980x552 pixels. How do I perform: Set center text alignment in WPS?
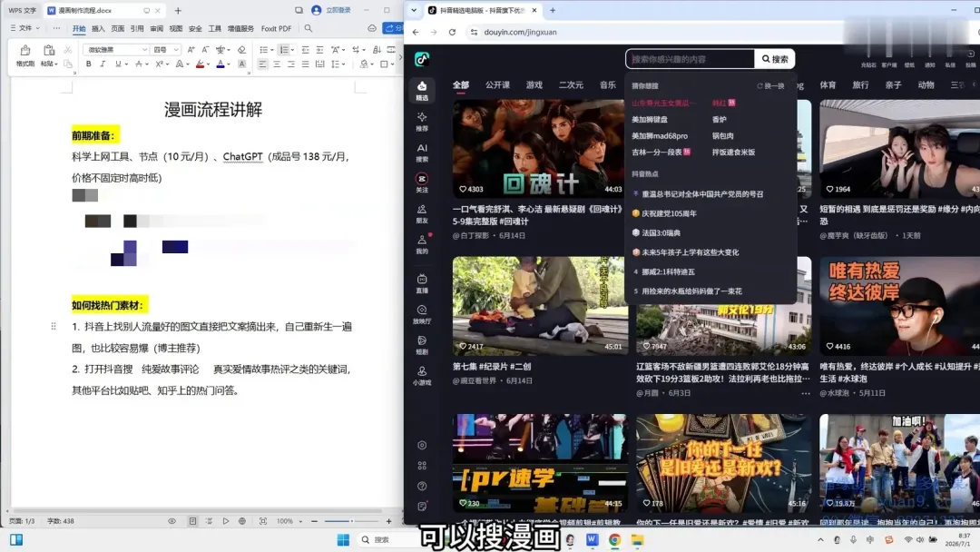click(277, 64)
